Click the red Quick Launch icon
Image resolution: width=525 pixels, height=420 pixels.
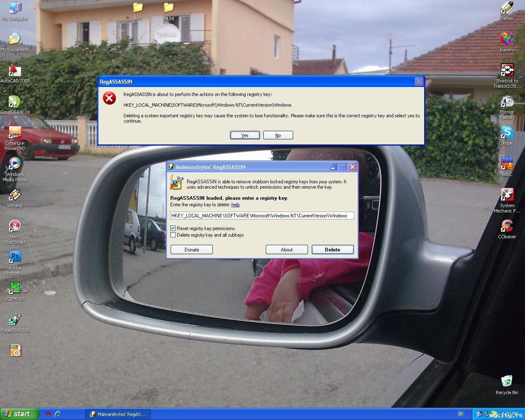click(x=48, y=414)
